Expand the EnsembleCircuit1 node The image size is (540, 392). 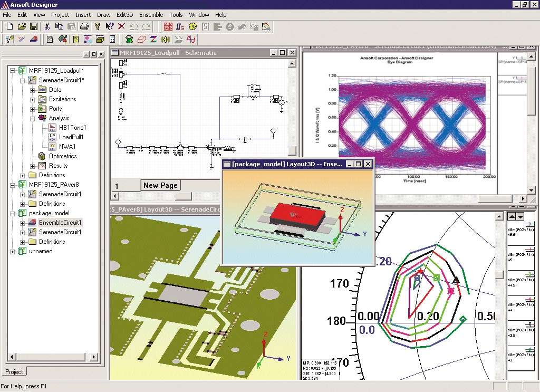[22, 223]
